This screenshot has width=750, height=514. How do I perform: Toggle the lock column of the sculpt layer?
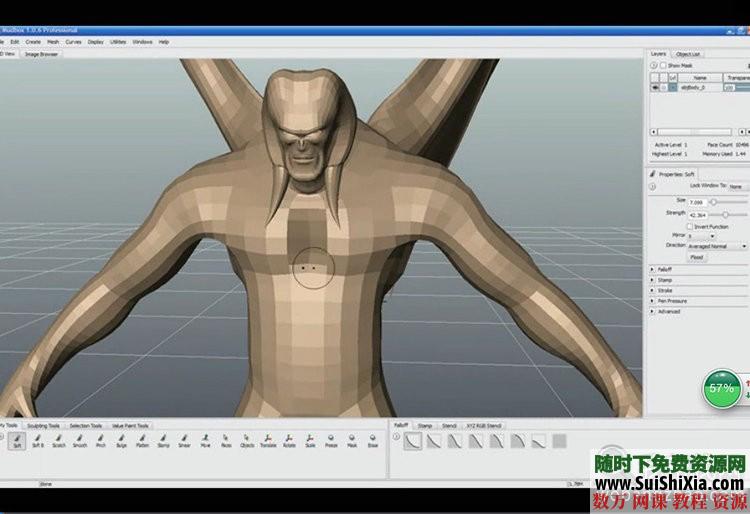pyautogui.click(x=664, y=87)
